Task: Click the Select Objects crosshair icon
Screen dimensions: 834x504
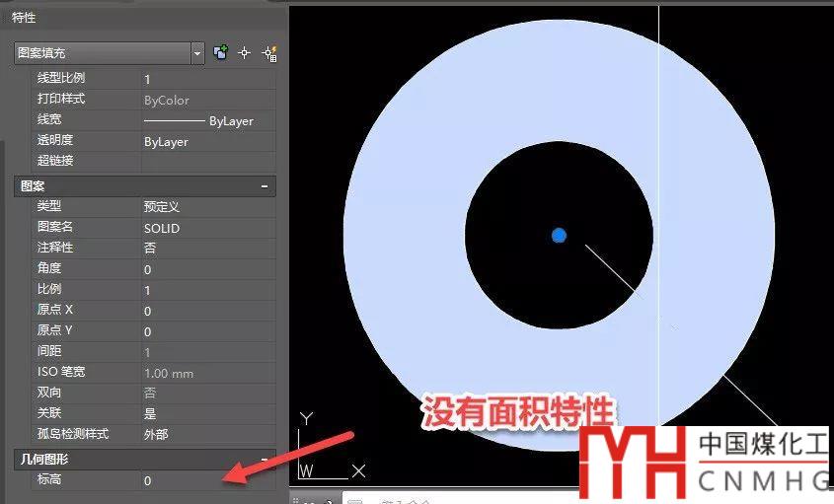Action: point(244,52)
